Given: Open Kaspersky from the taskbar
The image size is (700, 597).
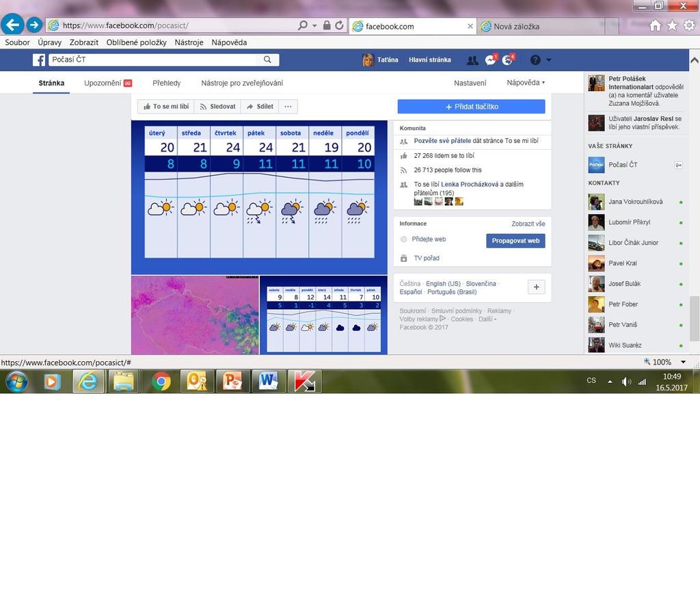Looking at the screenshot, I should 304,382.
